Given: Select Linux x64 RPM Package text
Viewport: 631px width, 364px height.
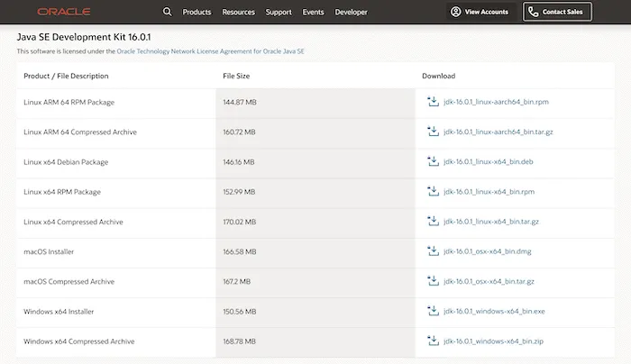Looking at the screenshot, I should click(62, 192).
